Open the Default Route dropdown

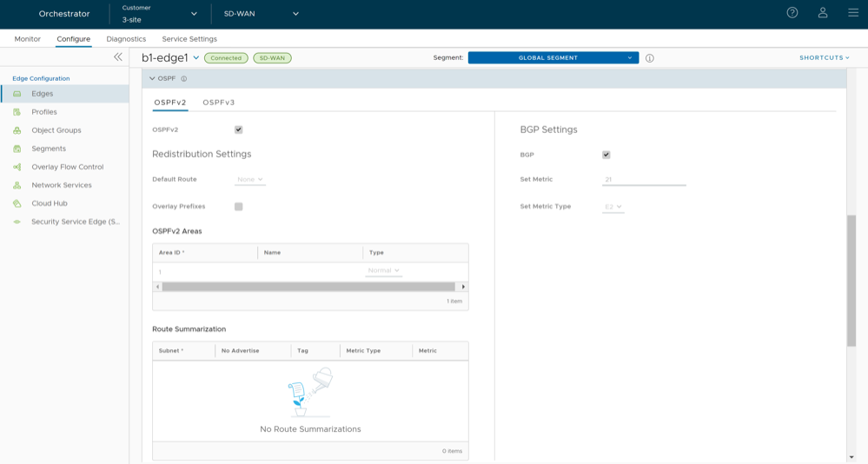[x=249, y=180]
